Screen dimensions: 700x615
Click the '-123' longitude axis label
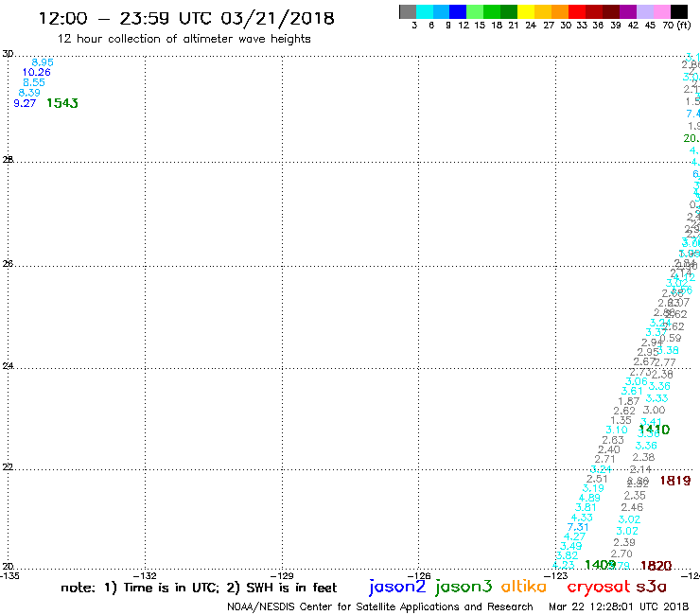(556, 575)
